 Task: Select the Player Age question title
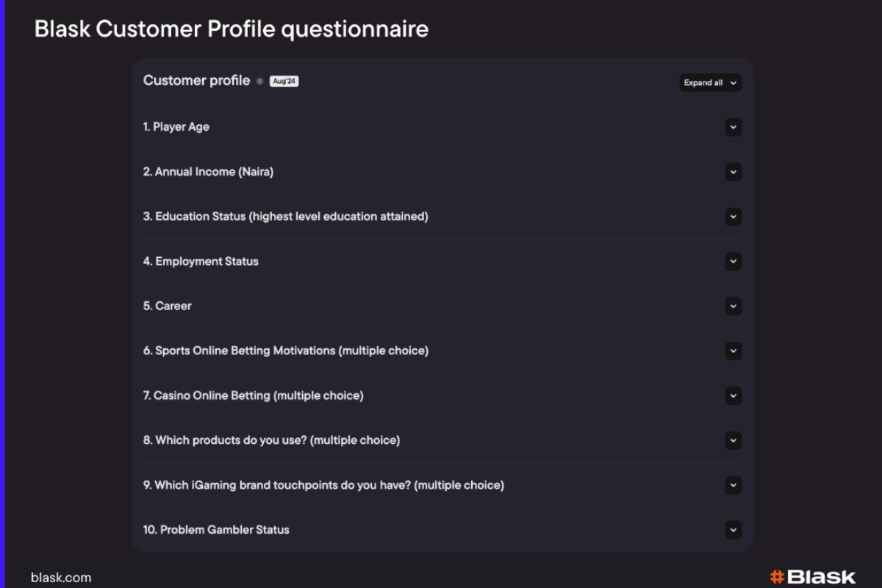pos(176,127)
